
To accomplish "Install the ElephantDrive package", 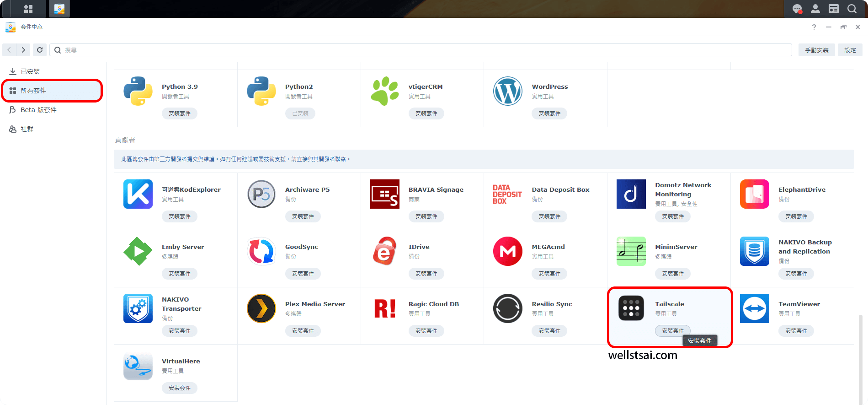I will 796,216.
